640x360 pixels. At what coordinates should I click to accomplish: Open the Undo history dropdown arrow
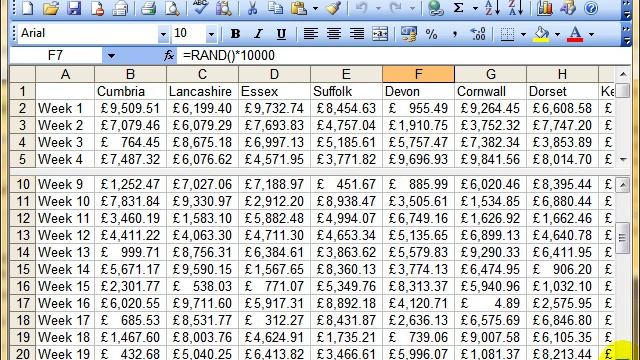point(378,8)
